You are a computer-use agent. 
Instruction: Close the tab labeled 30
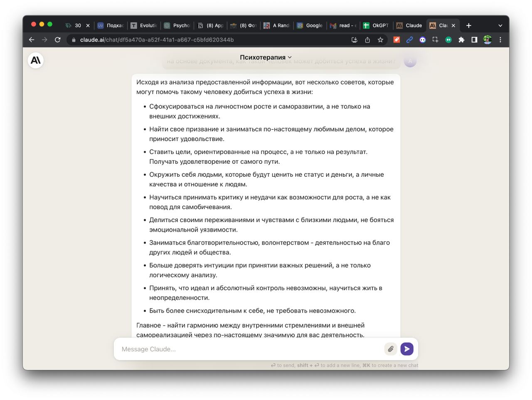coord(88,25)
